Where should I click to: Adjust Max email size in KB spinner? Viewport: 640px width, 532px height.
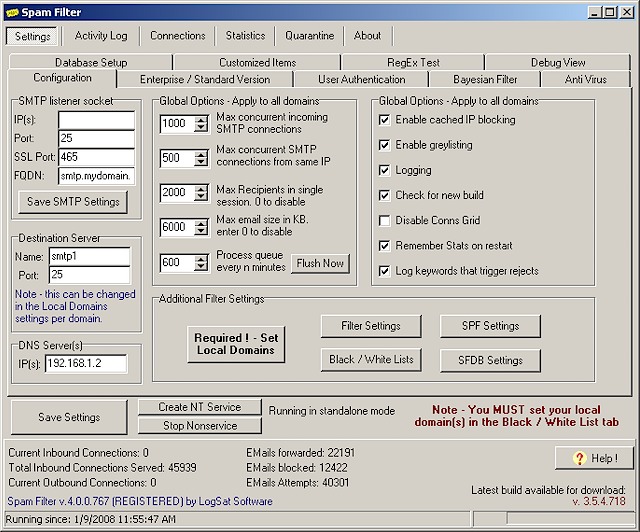click(x=200, y=227)
